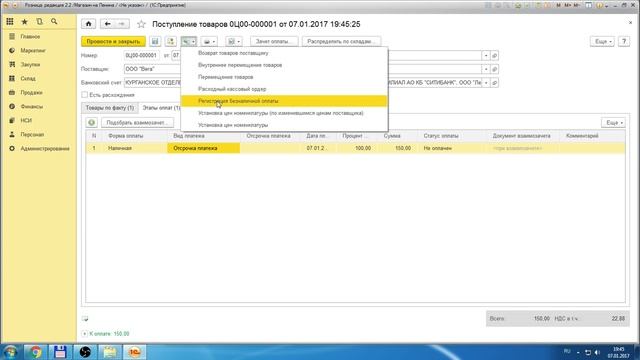Open the Закупки section in the sidebar

click(31, 64)
